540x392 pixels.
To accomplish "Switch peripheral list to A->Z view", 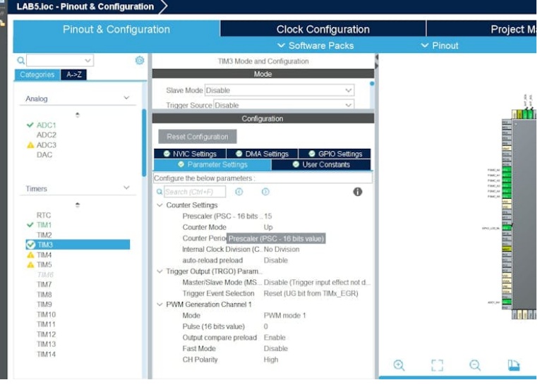I will click(x=73, y=75).
